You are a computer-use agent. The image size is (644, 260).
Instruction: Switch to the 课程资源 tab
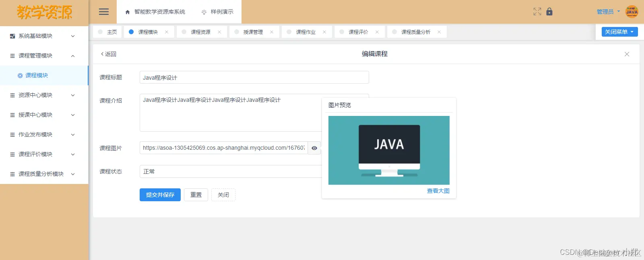(202, 32)
